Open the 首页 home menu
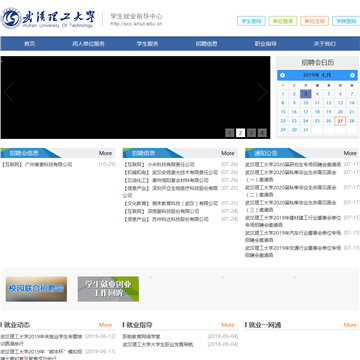Image resolution: width=360 pixels, height=360 pixels. (30, 44)
